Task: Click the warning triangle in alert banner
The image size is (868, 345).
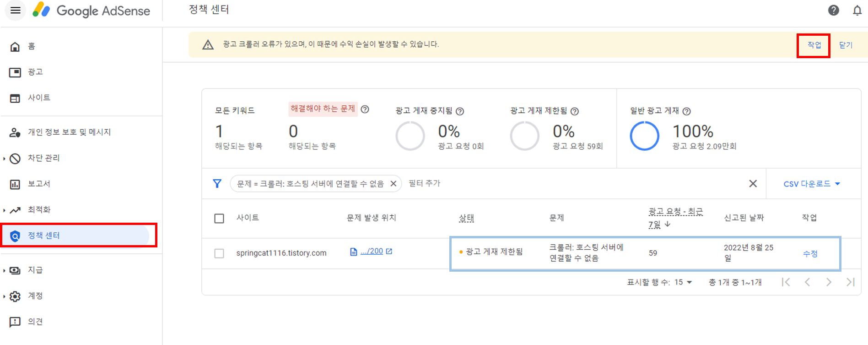Action: coord(208,44)
